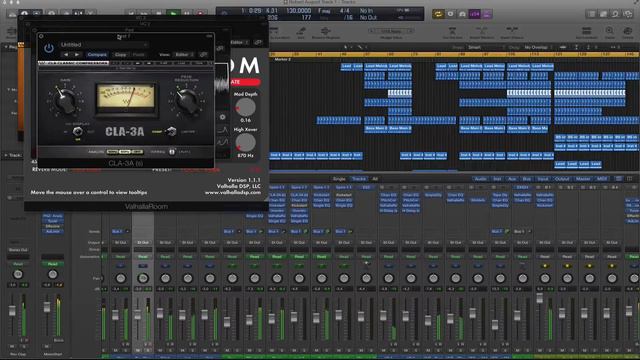Toggle the Inst filter button in mixer
Screen dimensions: 640x360
tap(497, 179)
